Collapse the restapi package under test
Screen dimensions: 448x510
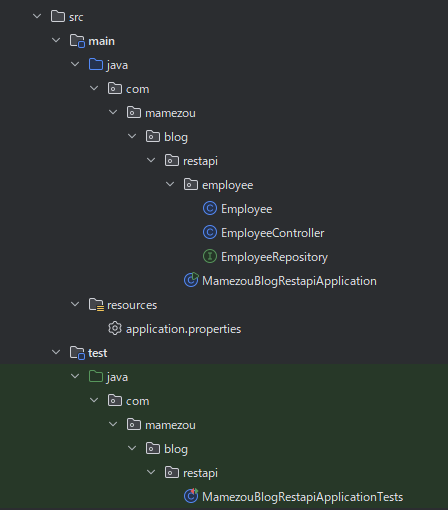[151, 472]
